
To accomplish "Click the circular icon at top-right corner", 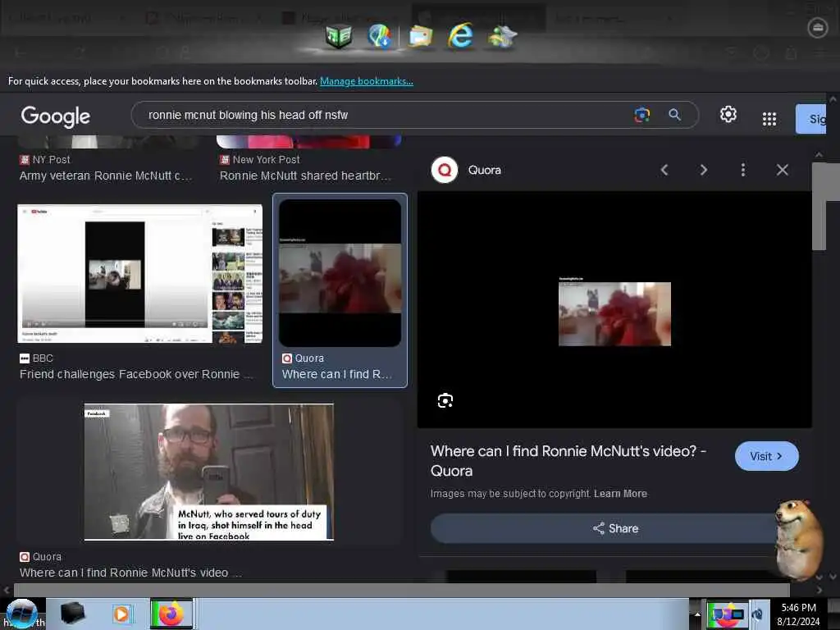I will click(818, 27).
